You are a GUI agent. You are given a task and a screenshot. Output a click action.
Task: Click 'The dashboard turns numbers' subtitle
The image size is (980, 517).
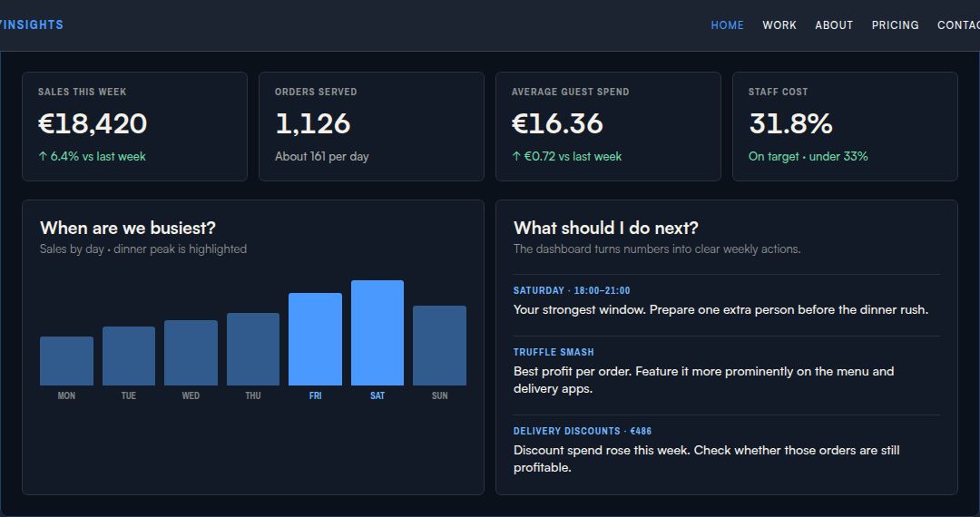pyautogui.click(x=657, y=249)
